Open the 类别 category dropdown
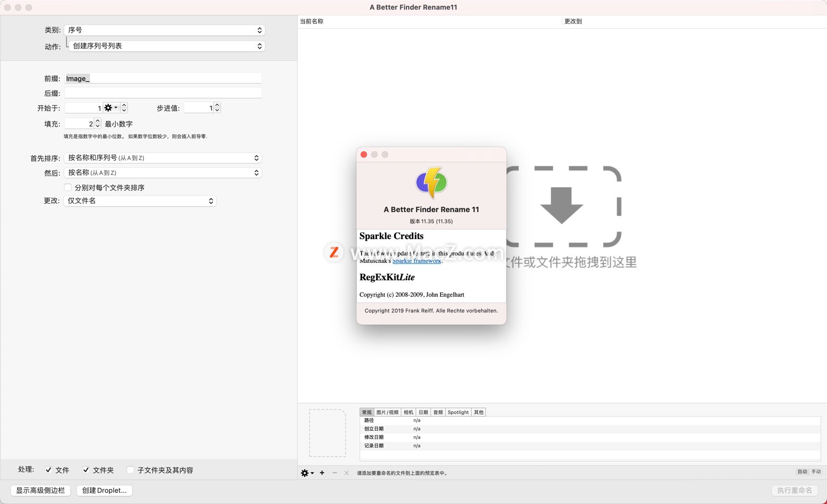 (x=164, y=30)
